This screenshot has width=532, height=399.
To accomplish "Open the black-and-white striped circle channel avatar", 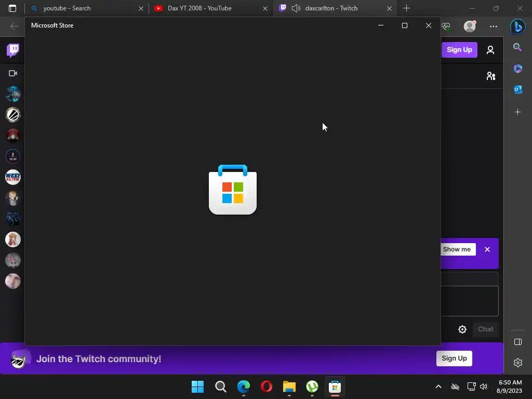I will [13, 115].
